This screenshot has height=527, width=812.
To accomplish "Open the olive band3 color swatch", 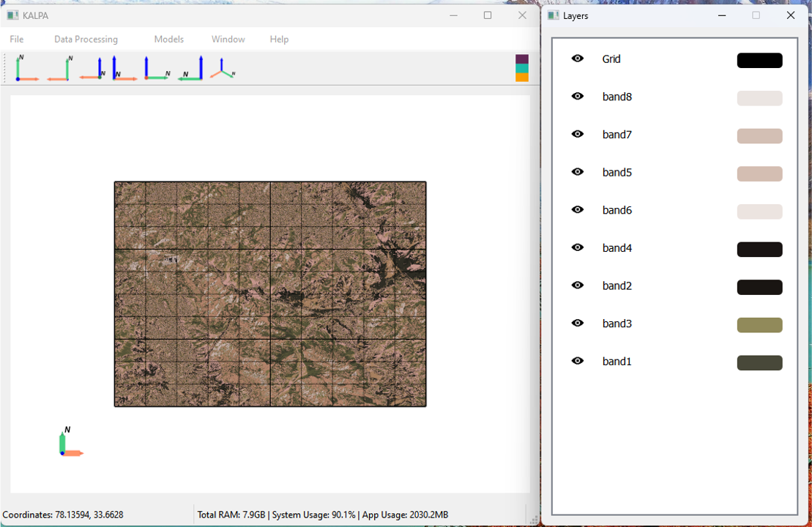I will pos(760,324).
